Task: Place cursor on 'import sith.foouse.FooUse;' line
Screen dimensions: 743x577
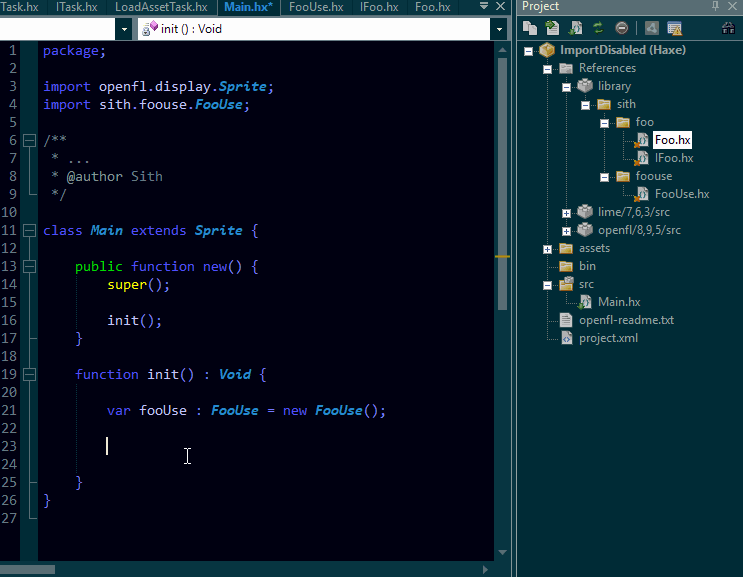Action: (146, 104)
